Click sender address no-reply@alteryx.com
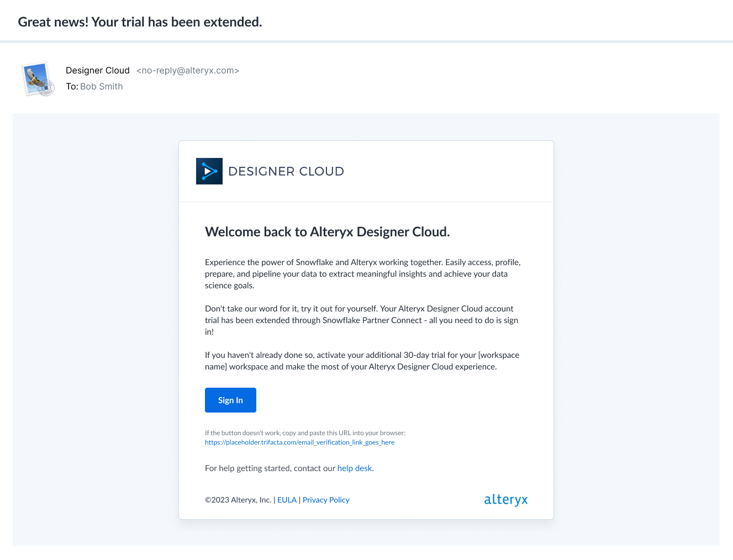The width and height of the screenshot is (733, 560). coord(188,71)
